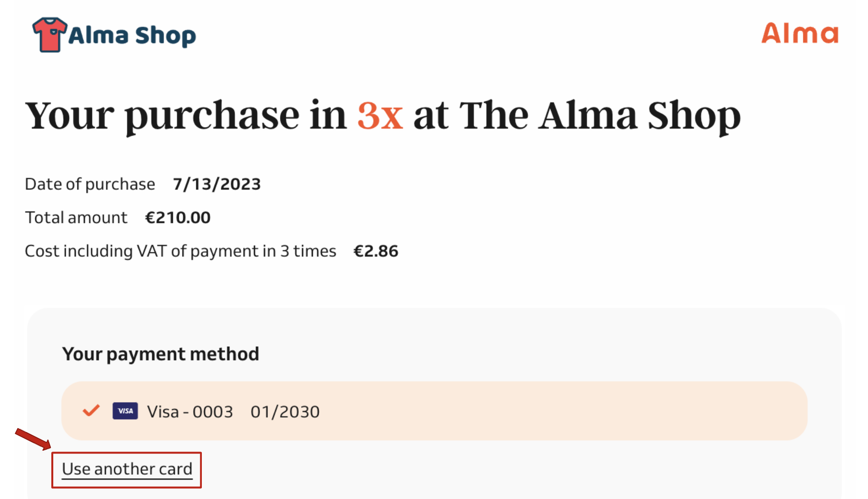The image size is (868, 499).
Task: Click the Your payment method heading
Action: pos(160,354)
